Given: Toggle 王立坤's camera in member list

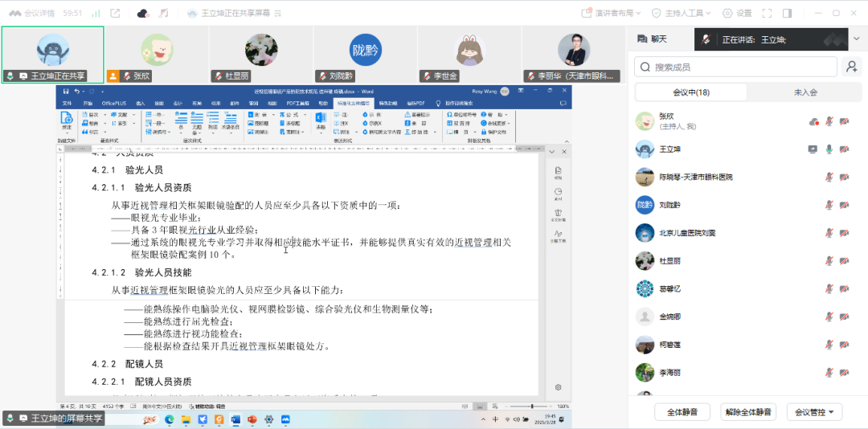Looking at the screenshot, I should pos(844,149).
